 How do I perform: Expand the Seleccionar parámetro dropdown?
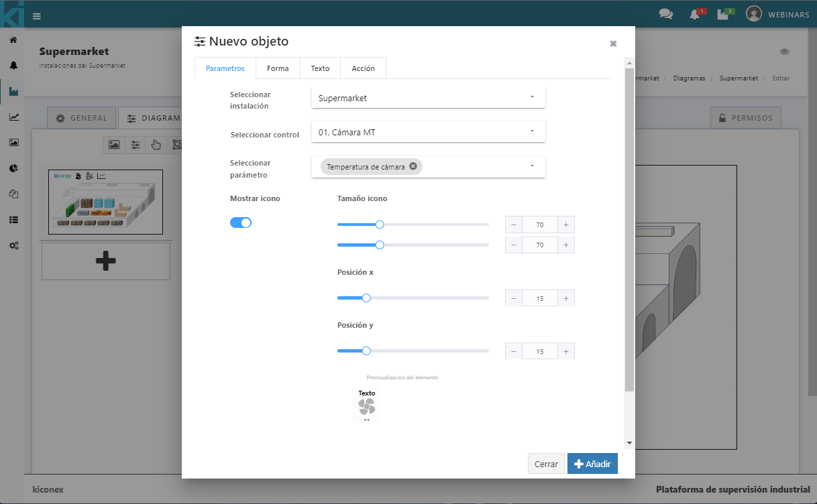click(x=532, y=166)
